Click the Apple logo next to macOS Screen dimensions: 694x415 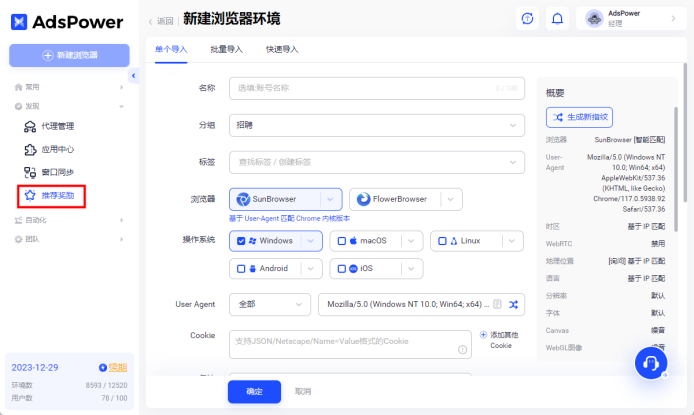(x=353, y=241)
